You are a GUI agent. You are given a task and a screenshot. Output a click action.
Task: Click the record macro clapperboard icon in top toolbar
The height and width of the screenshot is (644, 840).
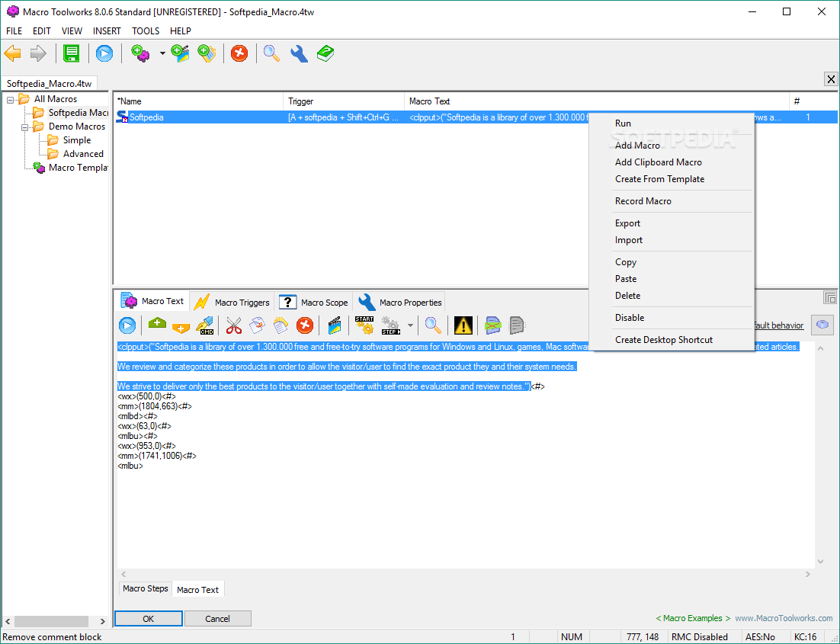(x=181, y=53)
